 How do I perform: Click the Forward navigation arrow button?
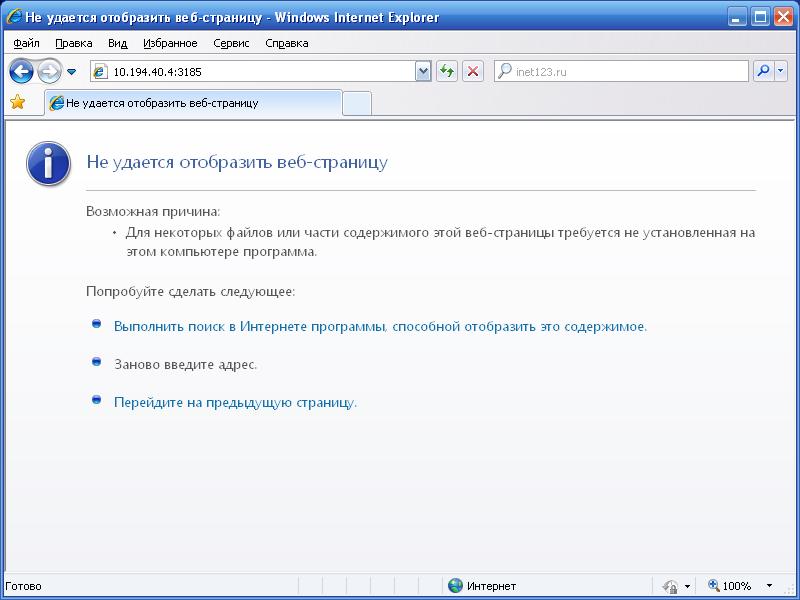coord(49,71)
